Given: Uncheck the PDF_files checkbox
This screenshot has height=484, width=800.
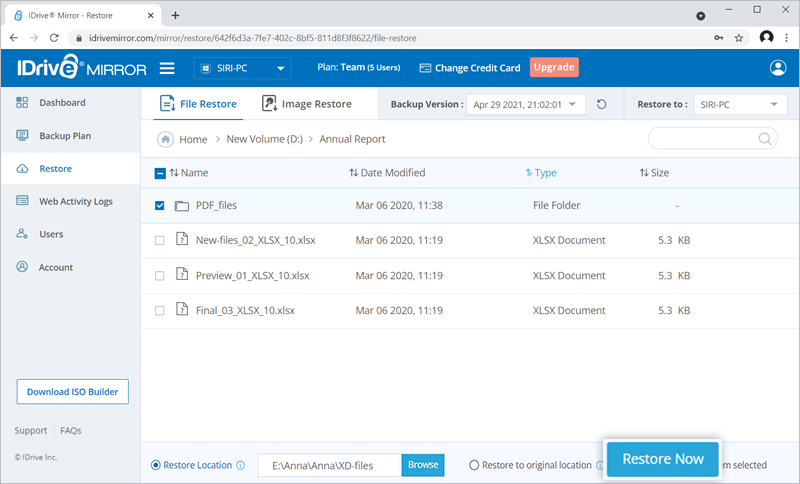Looking at the screenshot, I should coord(160,206).
